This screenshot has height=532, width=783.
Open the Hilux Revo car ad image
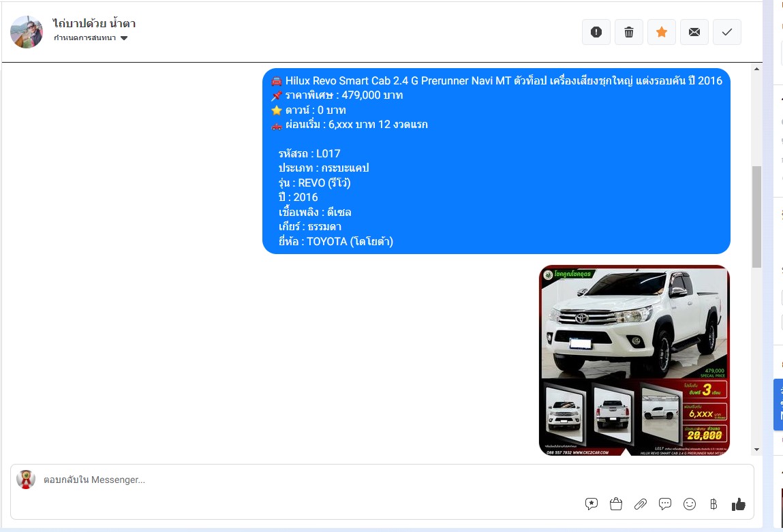(634, 360)
